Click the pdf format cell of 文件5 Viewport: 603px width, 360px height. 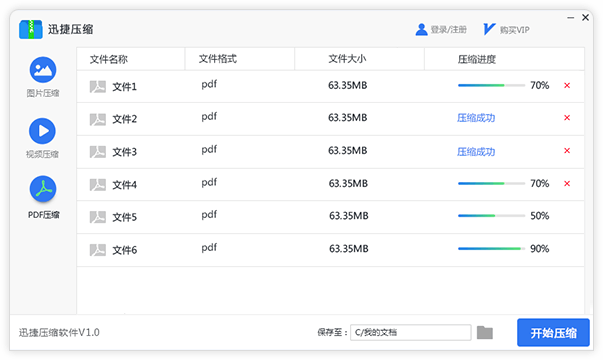(209, 215)
